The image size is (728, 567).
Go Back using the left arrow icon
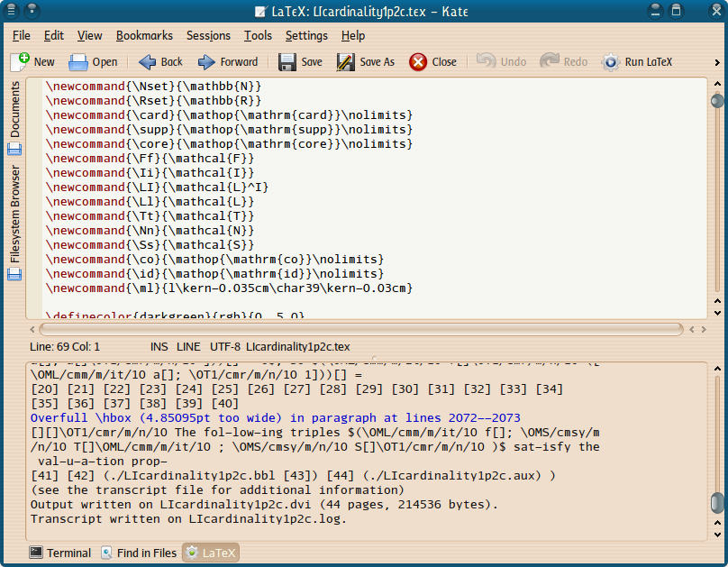[x=147, y=62]
